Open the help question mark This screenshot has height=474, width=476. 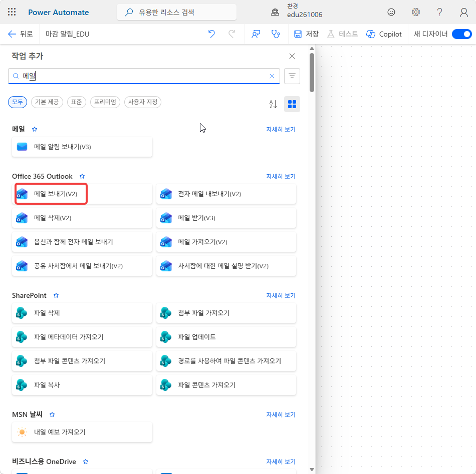[439, 12]
